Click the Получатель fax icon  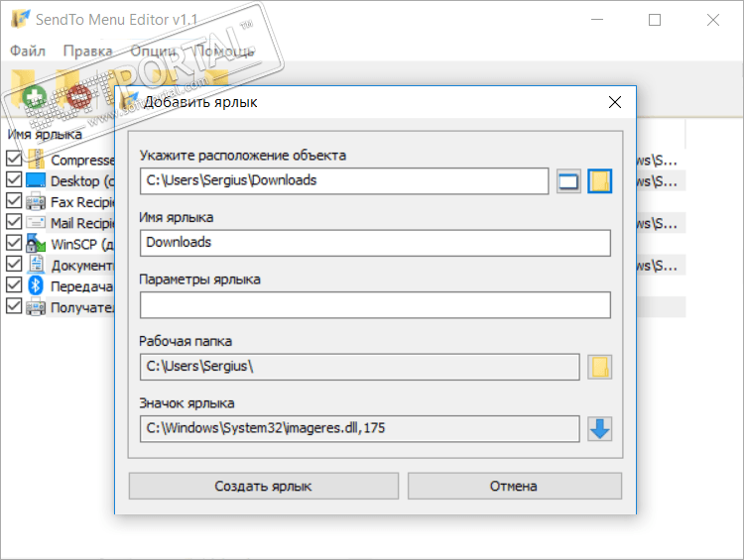36,307
